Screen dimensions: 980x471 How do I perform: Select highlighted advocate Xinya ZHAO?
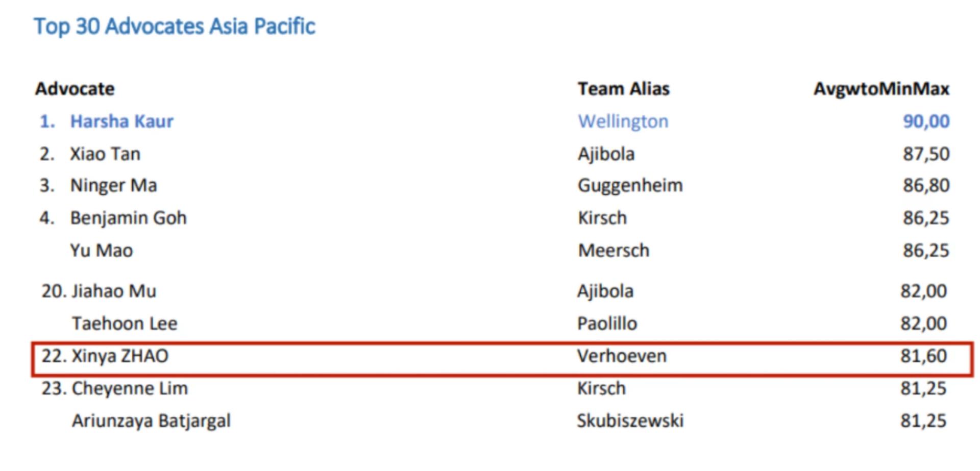tap(120, 356)
